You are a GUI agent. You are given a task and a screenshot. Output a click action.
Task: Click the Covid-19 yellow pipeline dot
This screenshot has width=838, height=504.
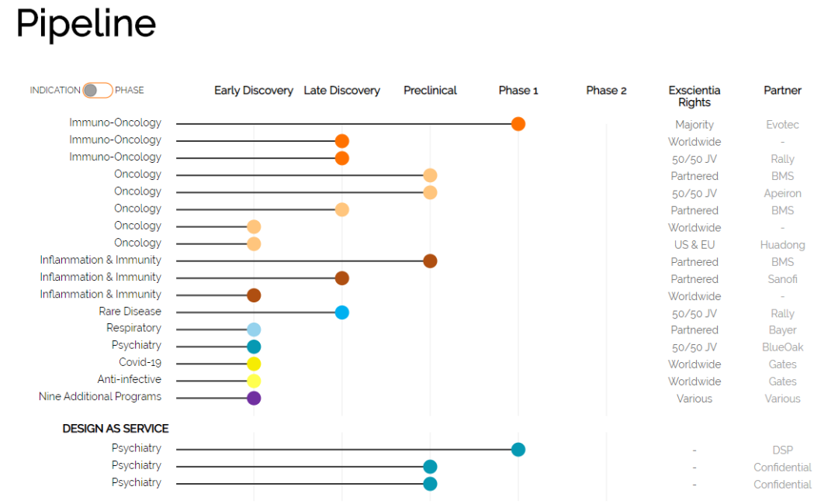point(254,364)
